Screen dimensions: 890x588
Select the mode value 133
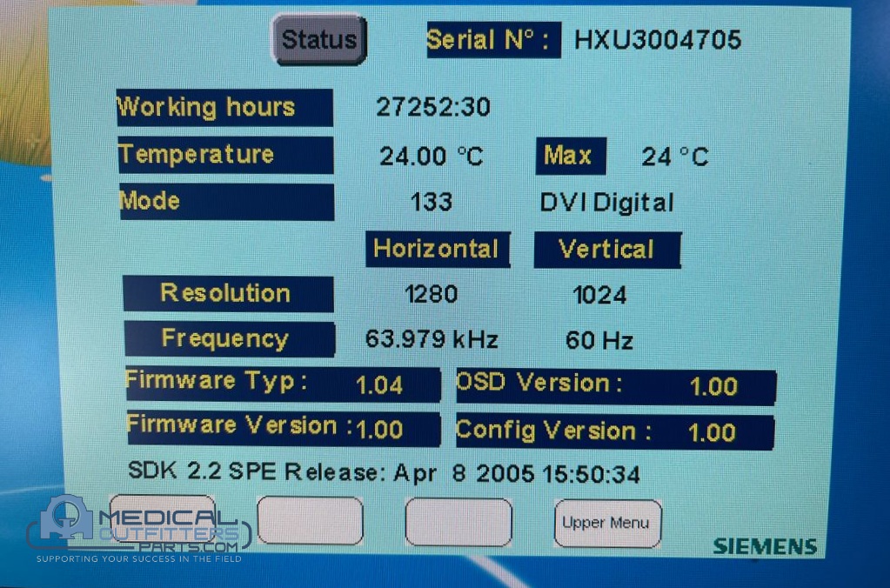point(432,202)
